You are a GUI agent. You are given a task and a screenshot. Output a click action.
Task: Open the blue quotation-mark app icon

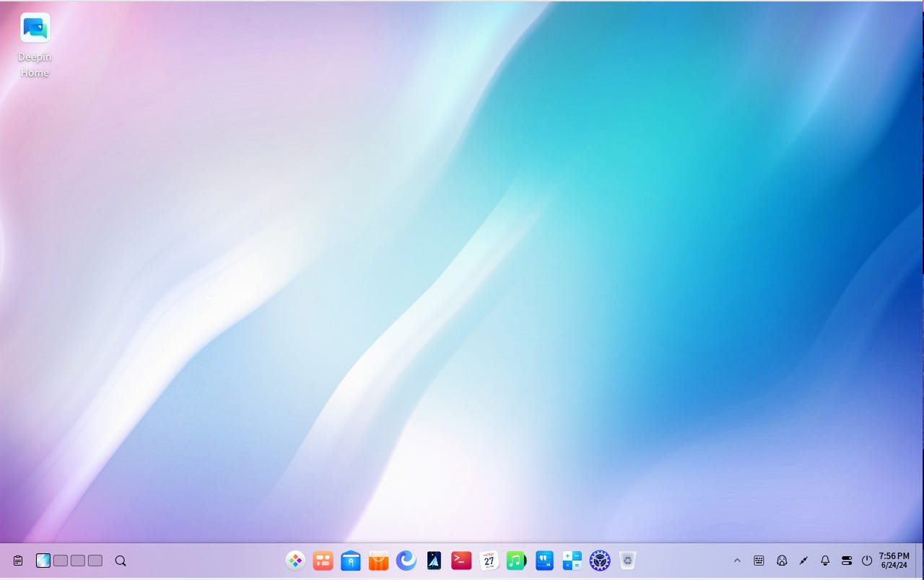pyautogui.click(x=544, y=561)
